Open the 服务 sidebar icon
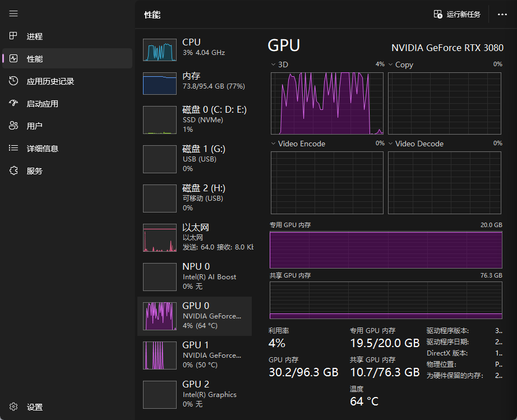Viewport: 517px width, 420px height. [13, 171]
